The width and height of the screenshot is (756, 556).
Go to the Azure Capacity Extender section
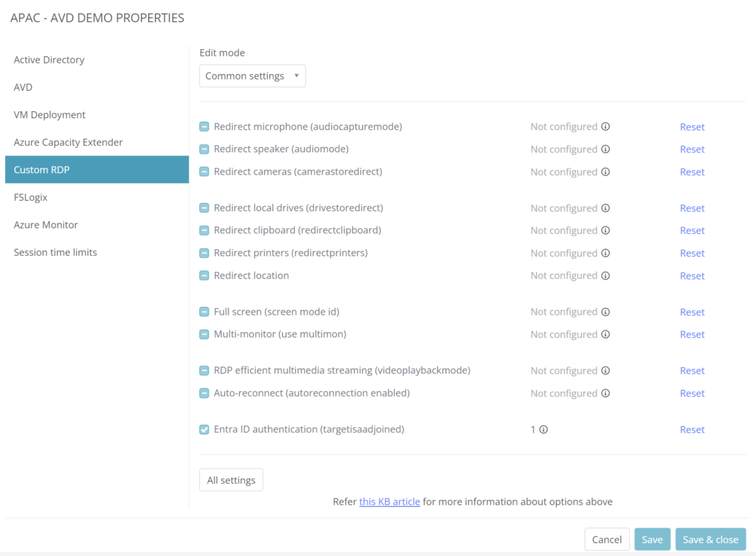(x=68, y=142)
